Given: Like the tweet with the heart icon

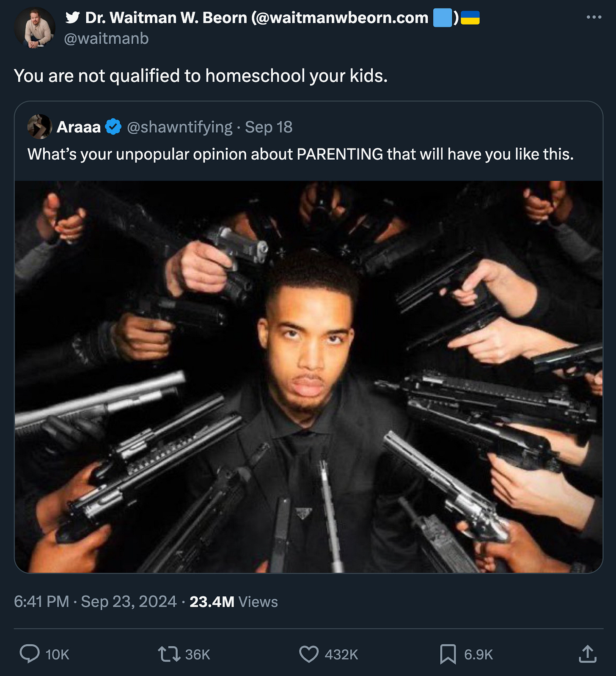Looking at the screenshot, I should click(309, 654).
